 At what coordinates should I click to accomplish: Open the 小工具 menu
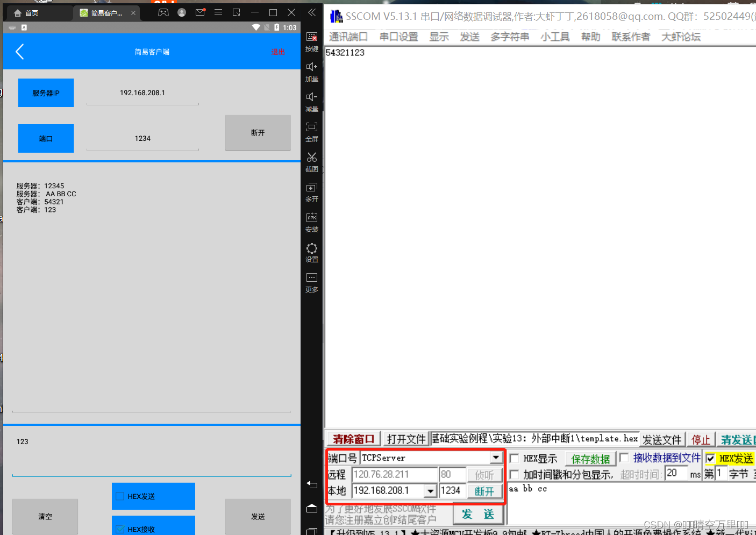555,37
